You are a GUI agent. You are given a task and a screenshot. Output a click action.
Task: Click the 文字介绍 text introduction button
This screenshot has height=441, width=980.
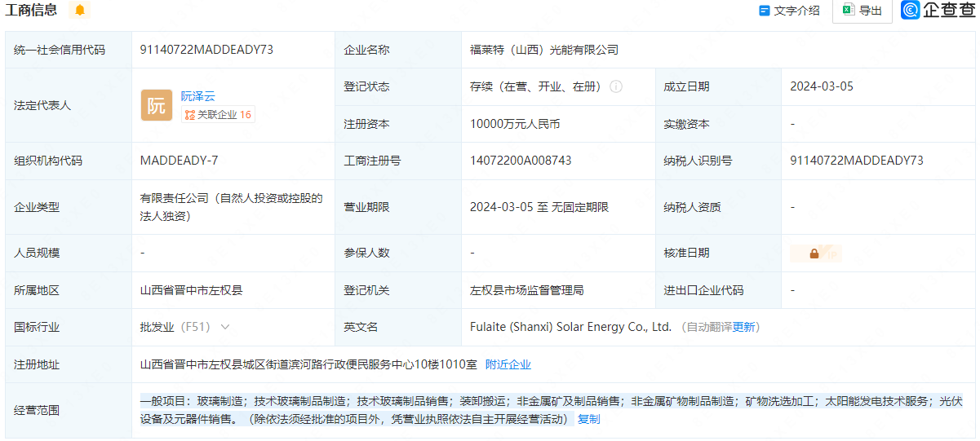(789, 11)
